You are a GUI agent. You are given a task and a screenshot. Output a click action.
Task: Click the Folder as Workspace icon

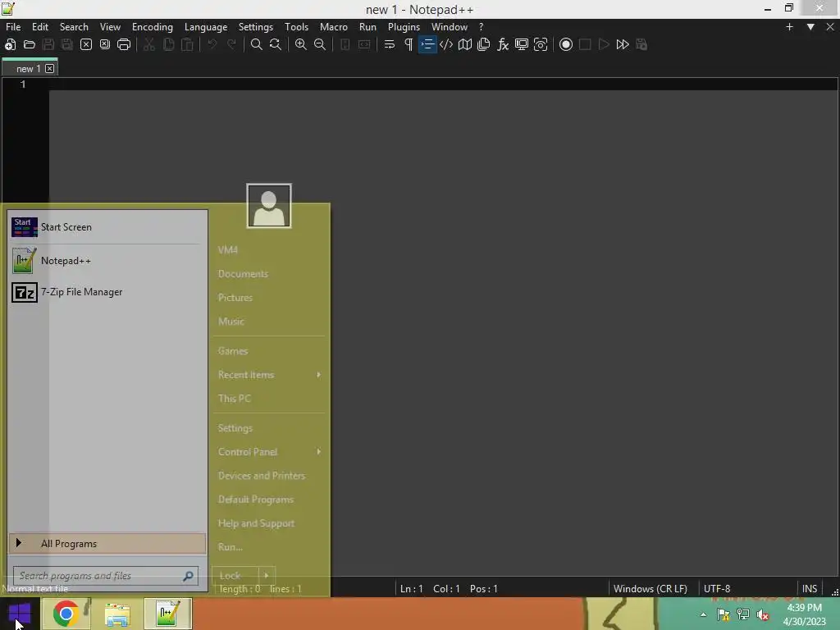pos(541,44)
